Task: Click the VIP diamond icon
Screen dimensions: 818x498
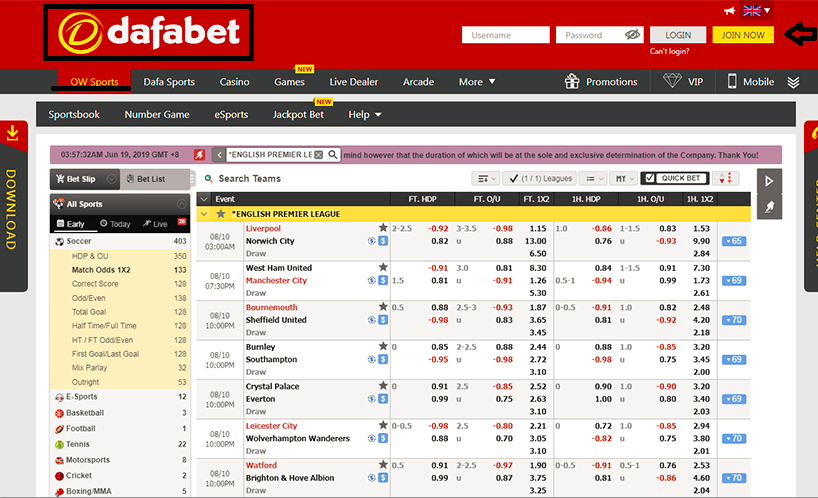Action: (x=672, y=81)
